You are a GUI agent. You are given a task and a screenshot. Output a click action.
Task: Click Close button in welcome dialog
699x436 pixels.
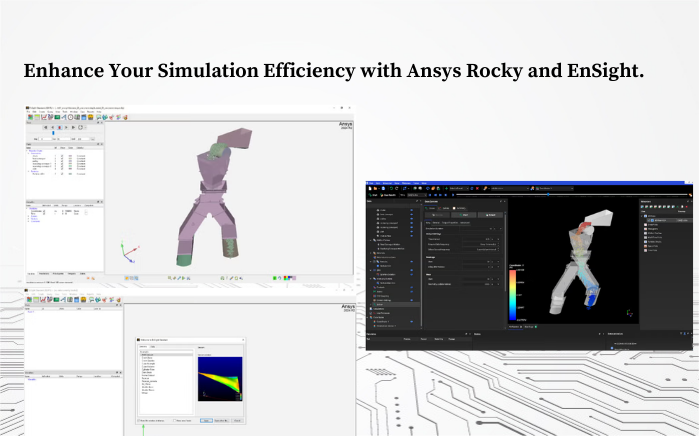[237, 420]
